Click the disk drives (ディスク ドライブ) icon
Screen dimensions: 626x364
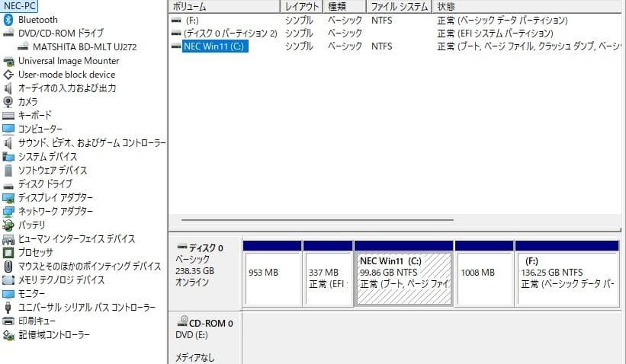[x=8, y=185]
